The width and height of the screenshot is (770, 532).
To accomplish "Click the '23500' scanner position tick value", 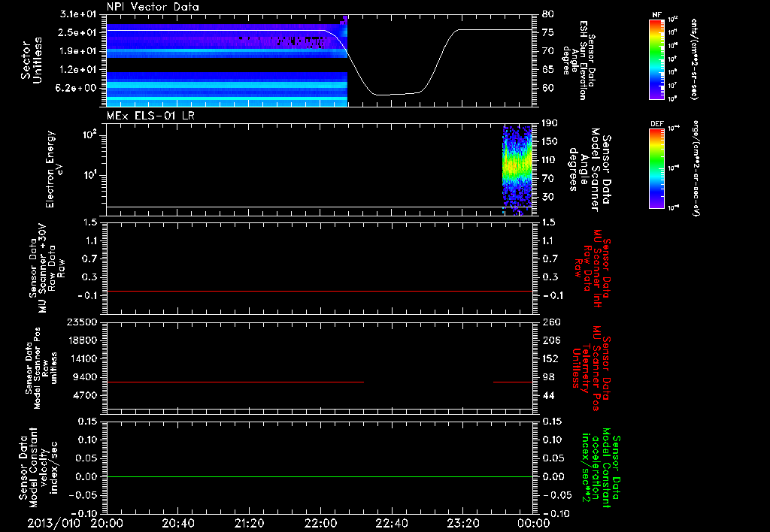I will 83,322.
